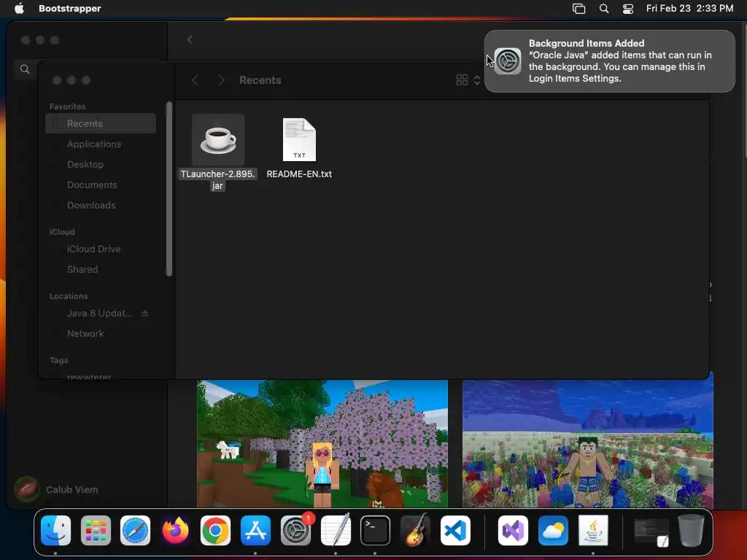747x560 pixels.
Task: Open Finder from the dock
Action: (x=55, y=531)
